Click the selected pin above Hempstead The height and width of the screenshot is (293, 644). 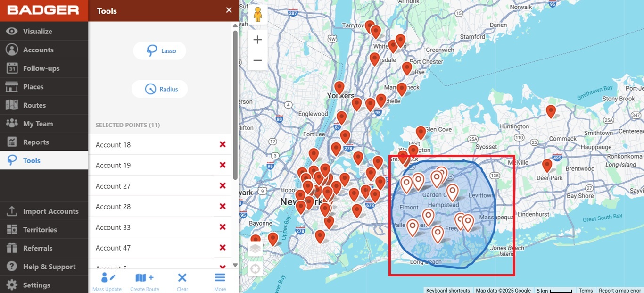click(452, 192)
